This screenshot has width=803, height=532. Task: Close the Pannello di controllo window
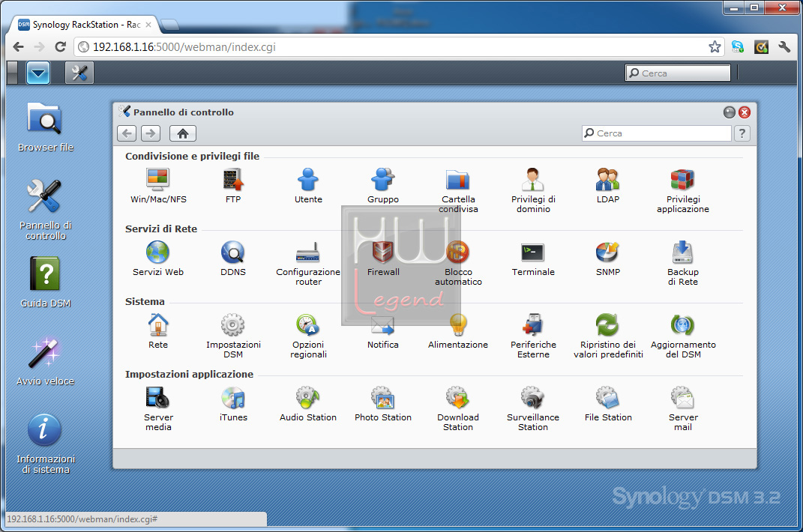coord(745,112)
